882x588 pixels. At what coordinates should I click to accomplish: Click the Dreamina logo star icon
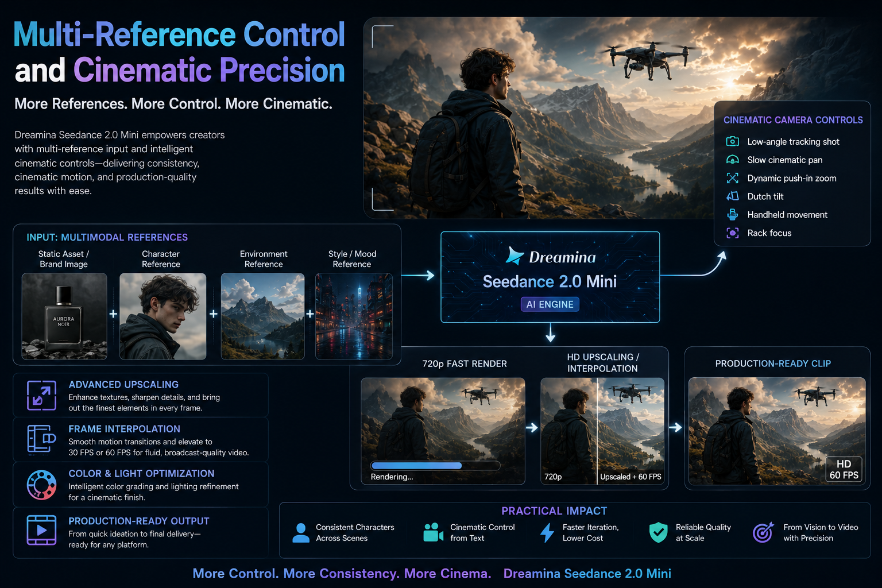[514, 256]
